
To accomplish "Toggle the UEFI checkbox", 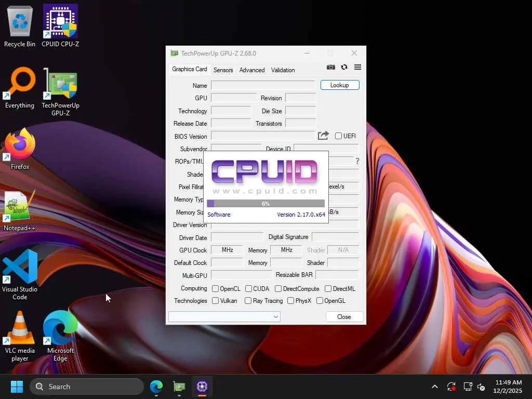I will coord(338,136).
